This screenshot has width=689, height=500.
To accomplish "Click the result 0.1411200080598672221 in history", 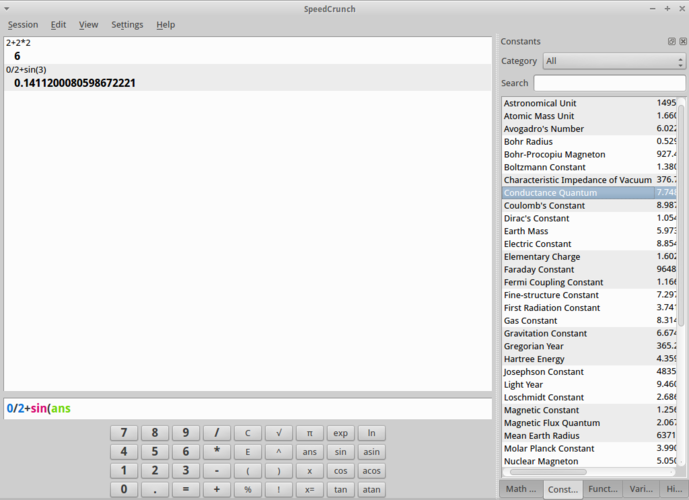I will [75, 83].
